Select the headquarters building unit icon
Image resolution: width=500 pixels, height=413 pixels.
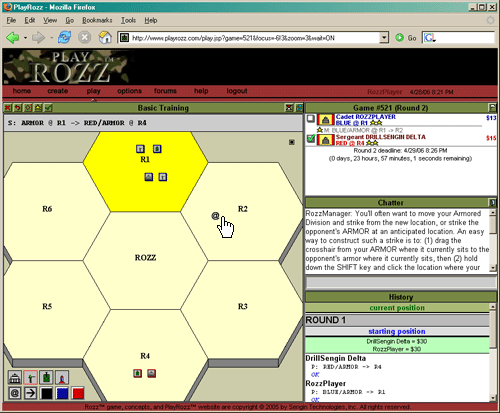15,378
